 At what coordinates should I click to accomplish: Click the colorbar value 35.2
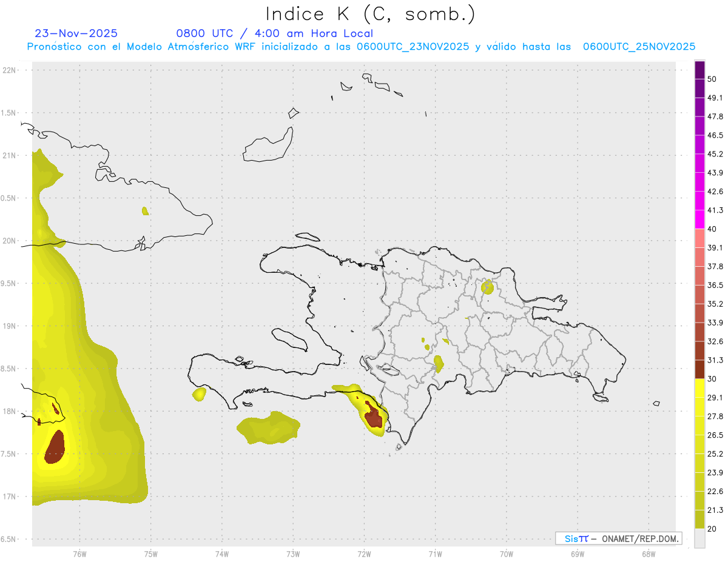click(x=715, y=304)
